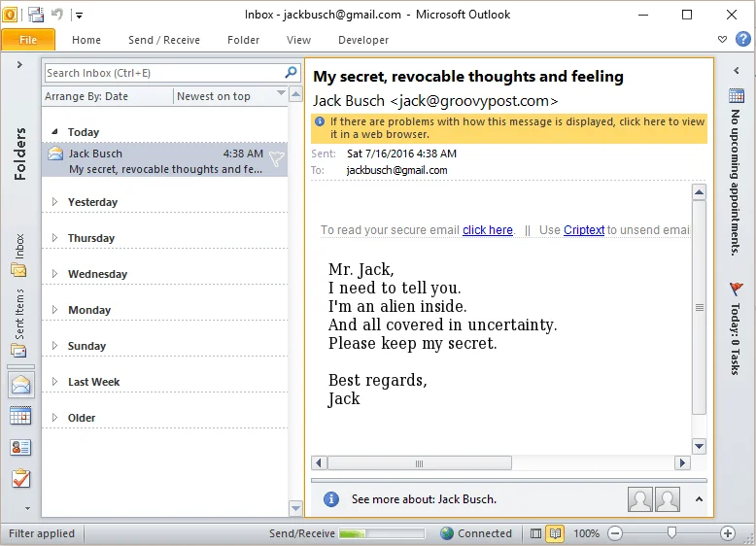Open the Folder ribbon tab
The height and width of the screenshot is (546, 756).
pyautogui.click(x=243, y=40)
